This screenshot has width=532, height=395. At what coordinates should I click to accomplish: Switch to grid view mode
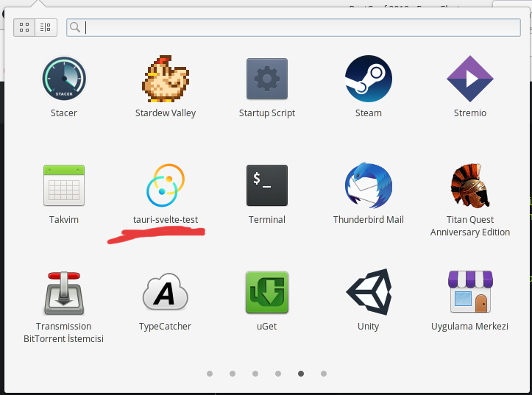pos(24,27)
